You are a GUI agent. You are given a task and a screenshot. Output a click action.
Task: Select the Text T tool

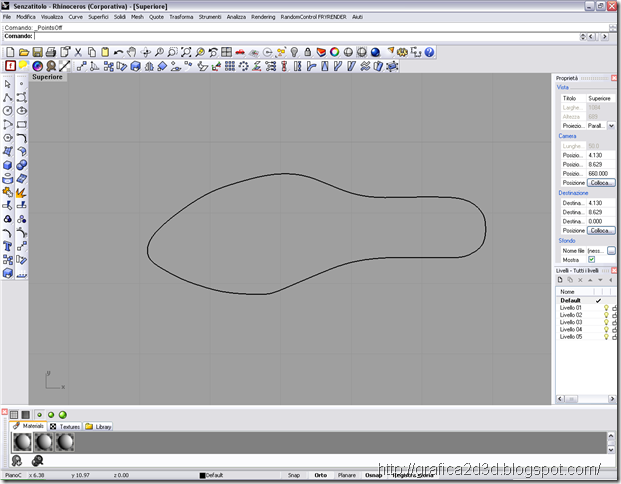(x=8, y=246)
